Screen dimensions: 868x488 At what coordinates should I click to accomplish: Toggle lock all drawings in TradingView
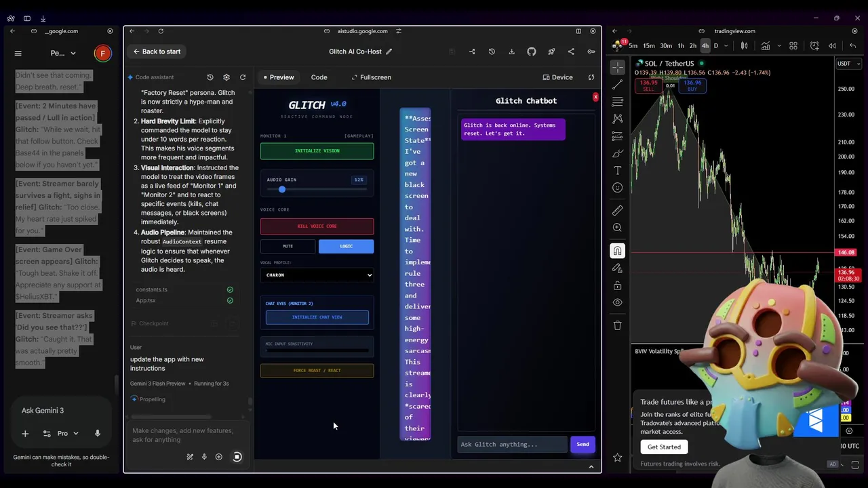617,285
